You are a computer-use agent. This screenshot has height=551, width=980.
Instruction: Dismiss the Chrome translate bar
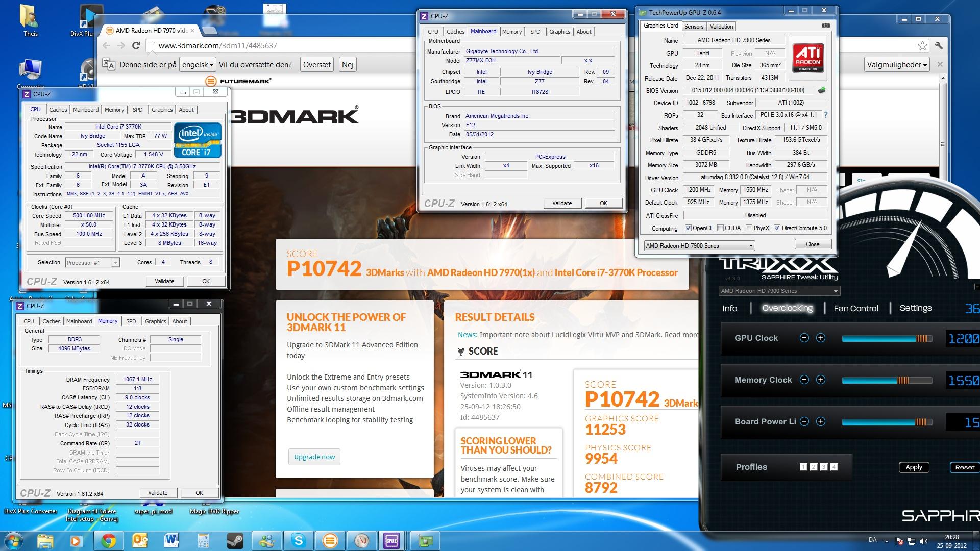pyautogui.click(x=940, y=65)
